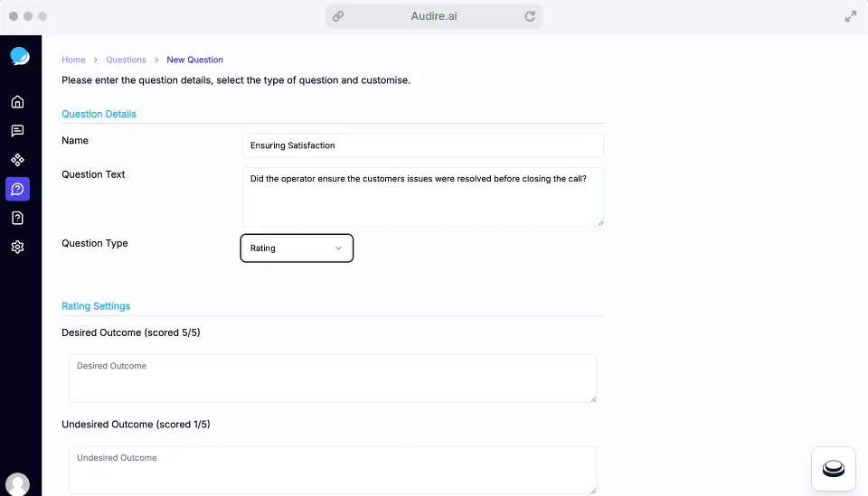
Task: Go to Home breadcrumb link
Action: pyautogui.click(x=73, y=60)
